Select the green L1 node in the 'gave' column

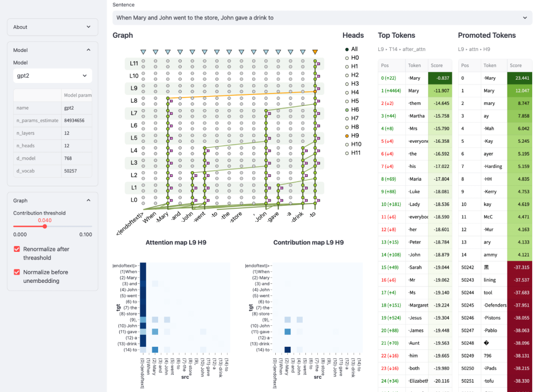pos(278,185)
